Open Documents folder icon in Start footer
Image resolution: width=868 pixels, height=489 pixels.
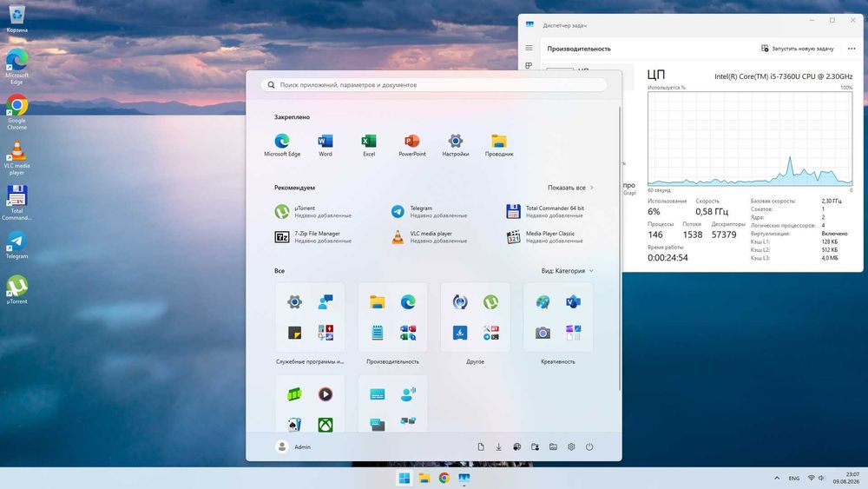tap(481, 447)
